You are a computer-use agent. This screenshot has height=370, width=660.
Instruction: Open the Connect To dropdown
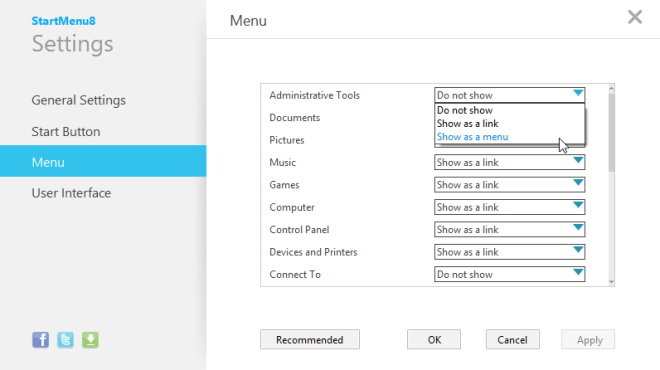509,274
